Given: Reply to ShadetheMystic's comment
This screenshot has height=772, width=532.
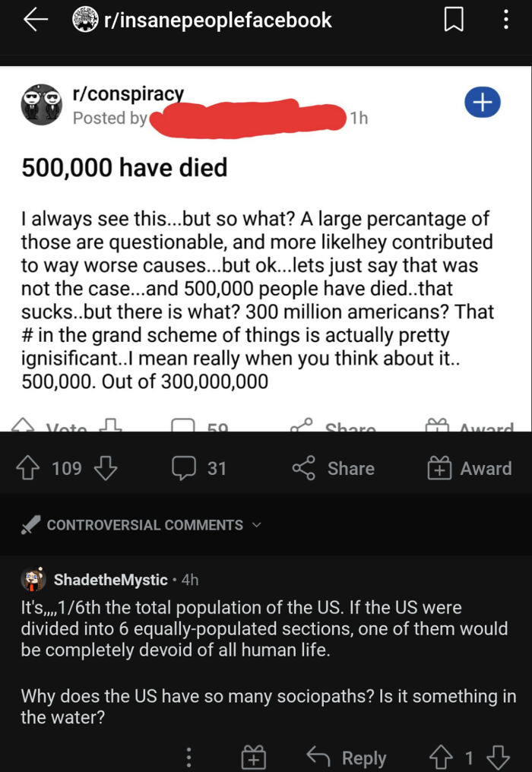Looking at the screenshot, I should click(x=350, y=755).
